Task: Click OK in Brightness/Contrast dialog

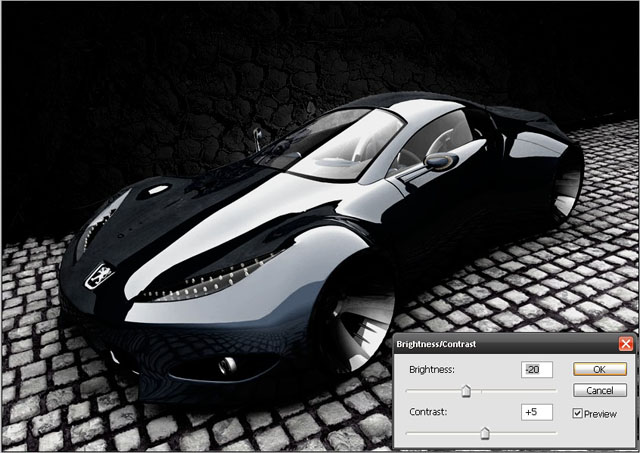Action: click(x=600, y=369)
